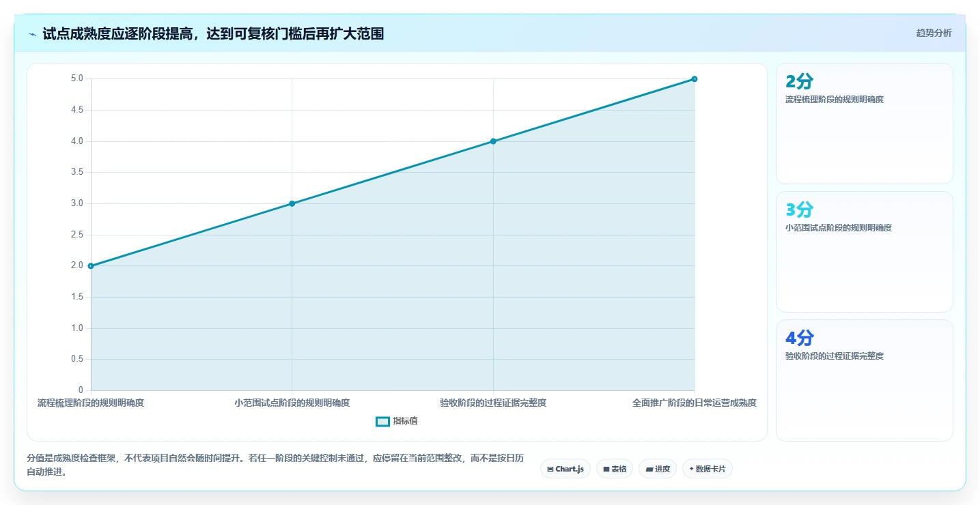Click y-axis tick label 2.5

coord(76,235)
